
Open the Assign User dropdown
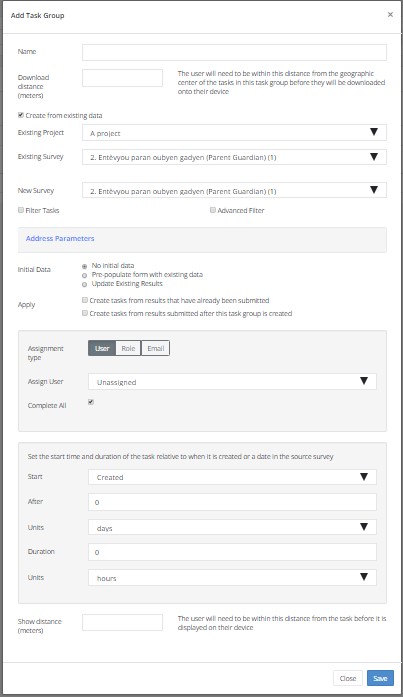[x=232, y=381]
